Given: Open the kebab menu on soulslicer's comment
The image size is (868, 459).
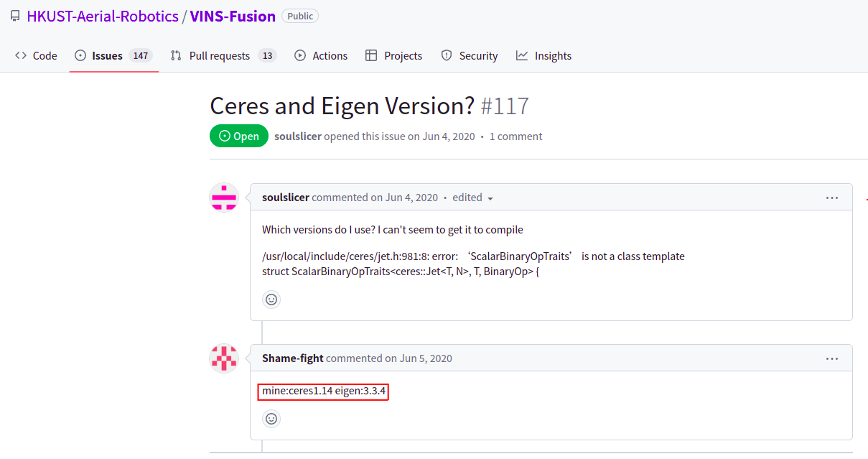Looking at the screenshot, I should [x=832, y=198].
